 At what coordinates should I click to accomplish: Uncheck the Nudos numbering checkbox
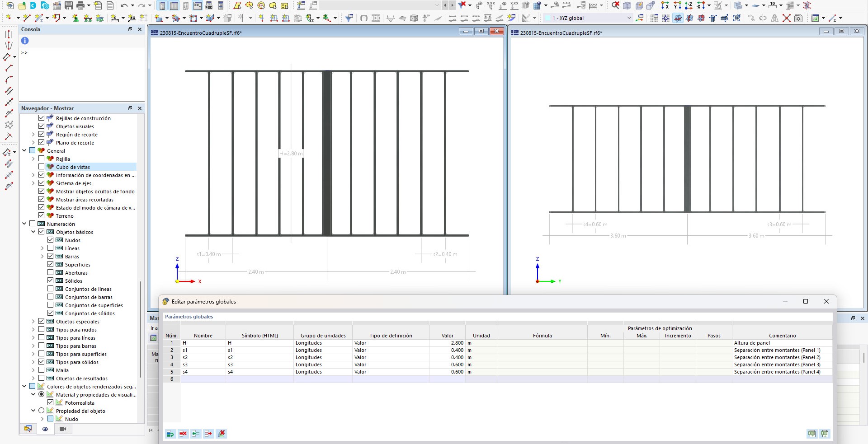[51, 240]
